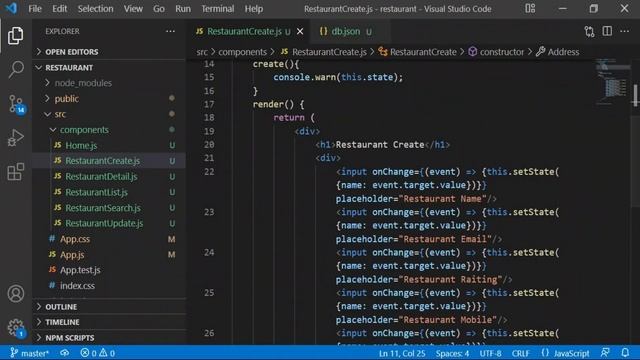This screenshot has width=640, height=360.
Task: Open the Go menu
Action: point(159,9)
